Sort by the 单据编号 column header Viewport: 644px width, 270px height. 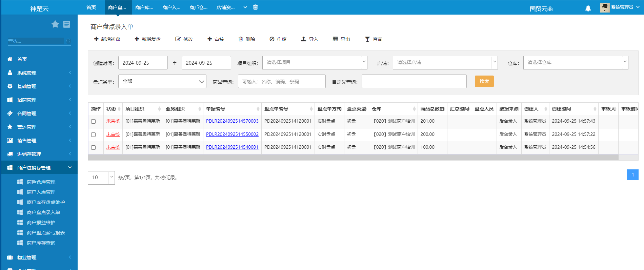tap(232, 109)
